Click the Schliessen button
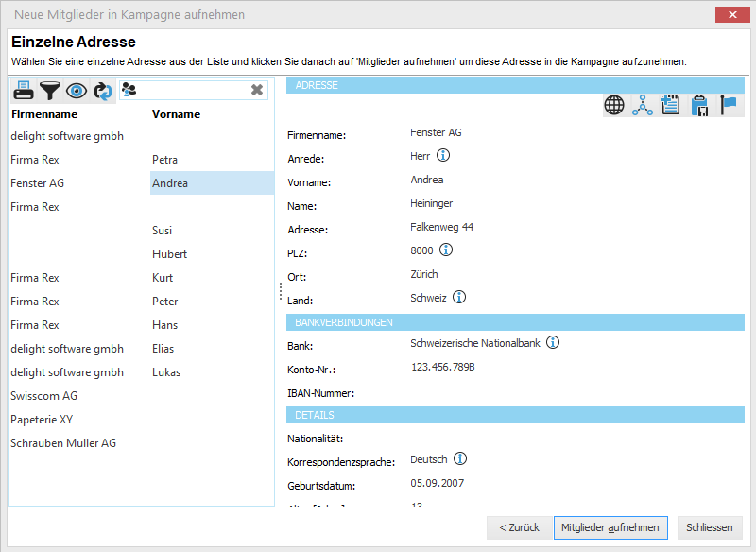The width and height of the screenshot is (756, 552). point(709,527)
